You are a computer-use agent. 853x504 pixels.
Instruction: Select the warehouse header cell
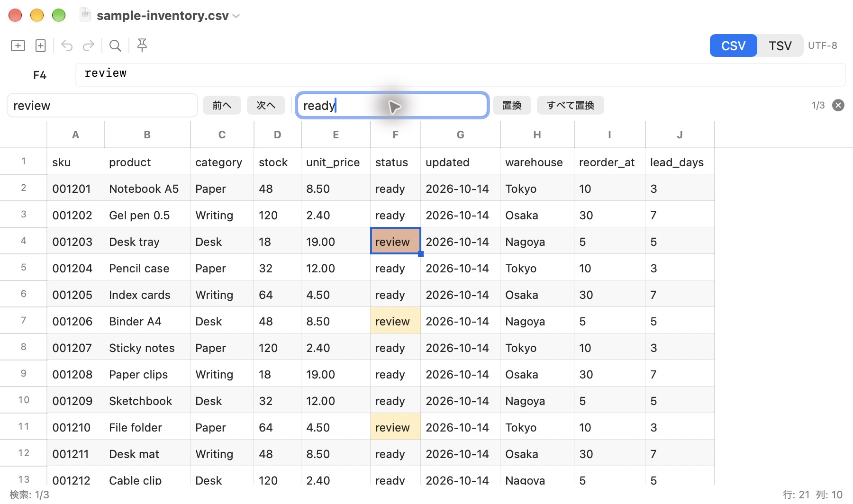[x=537, y=161]
